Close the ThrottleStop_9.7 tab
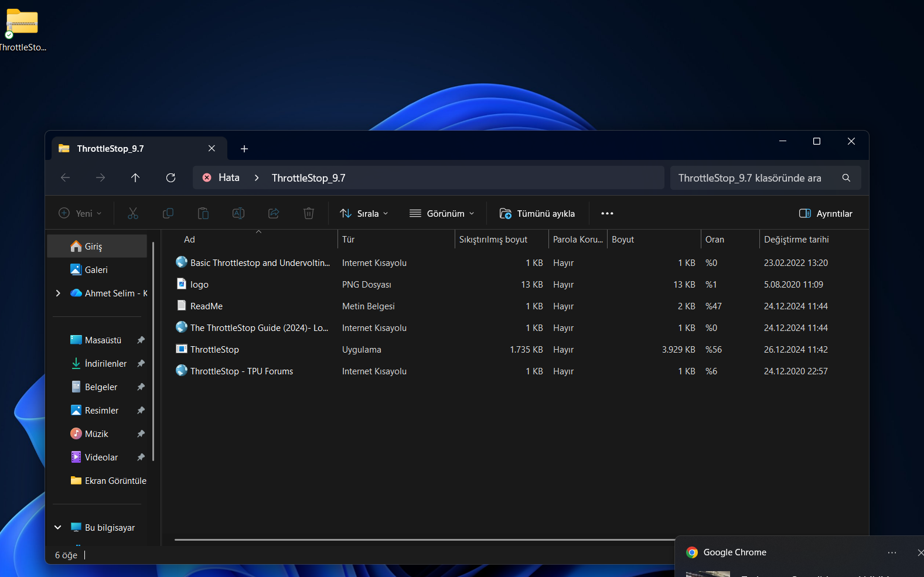 pyautogui.click(x=212, y=149)
